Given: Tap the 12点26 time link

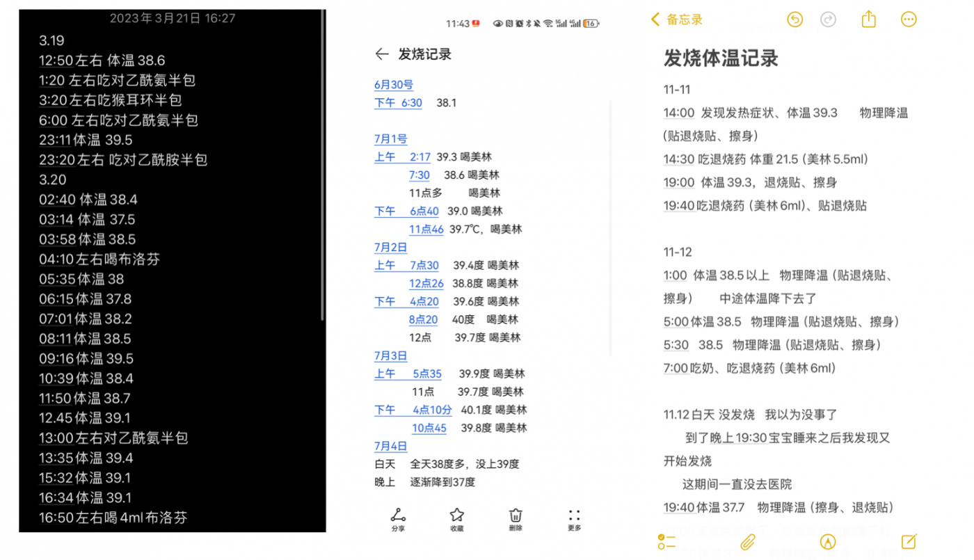Looking at the screenshot, I should tap(426, 284).
